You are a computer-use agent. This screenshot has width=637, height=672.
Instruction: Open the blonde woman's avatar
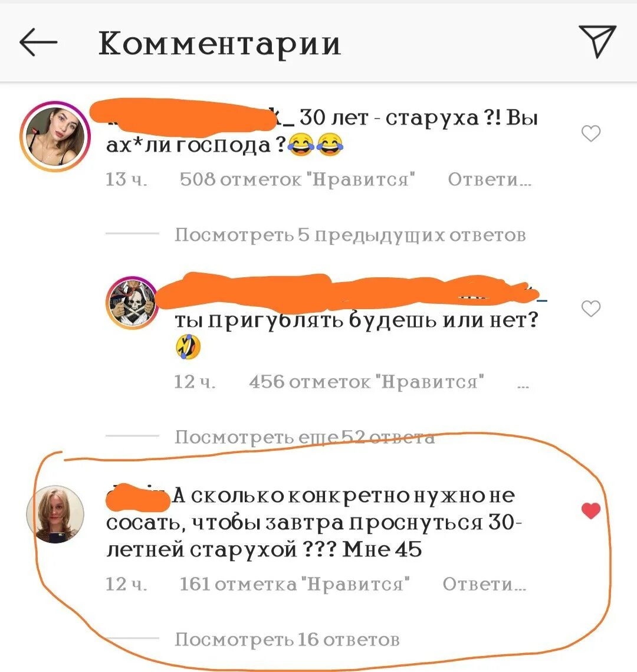point(55,514)
